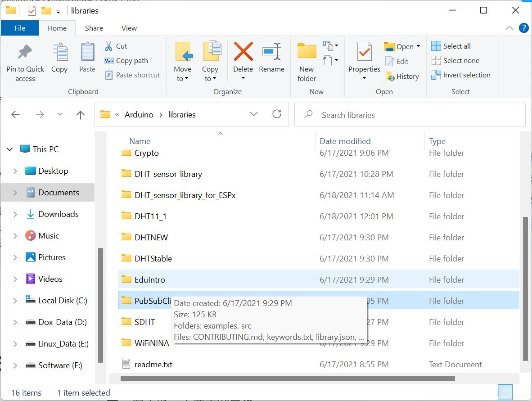532x401 pixels.
Task: Click the Rename icon
Action: pos(272,52)
